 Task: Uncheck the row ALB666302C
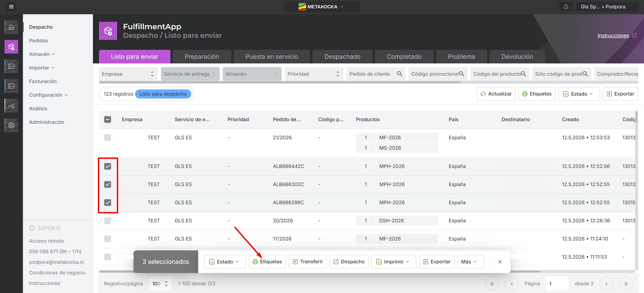108,184
